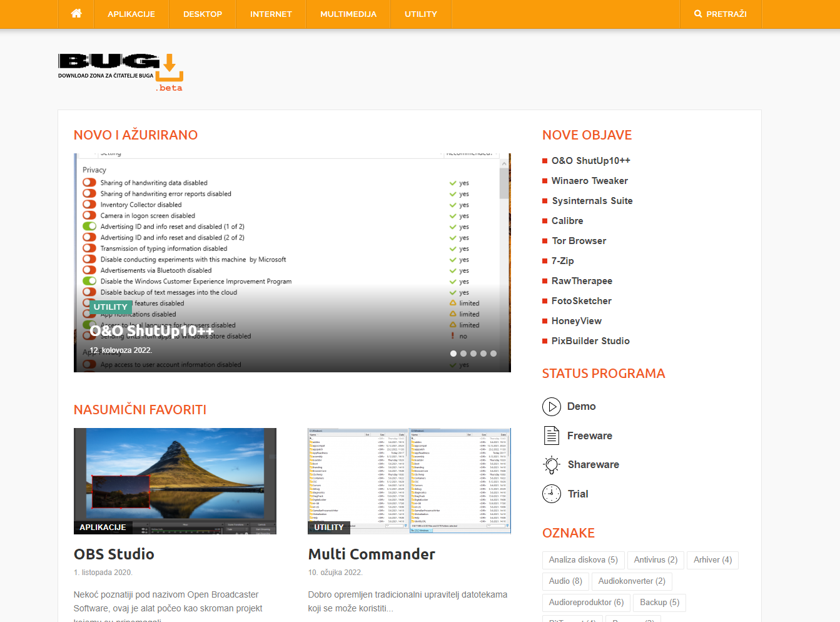Select the first slider dot
Image resolution: width=840 pixels, height=622 pixels.
[453, 354]
